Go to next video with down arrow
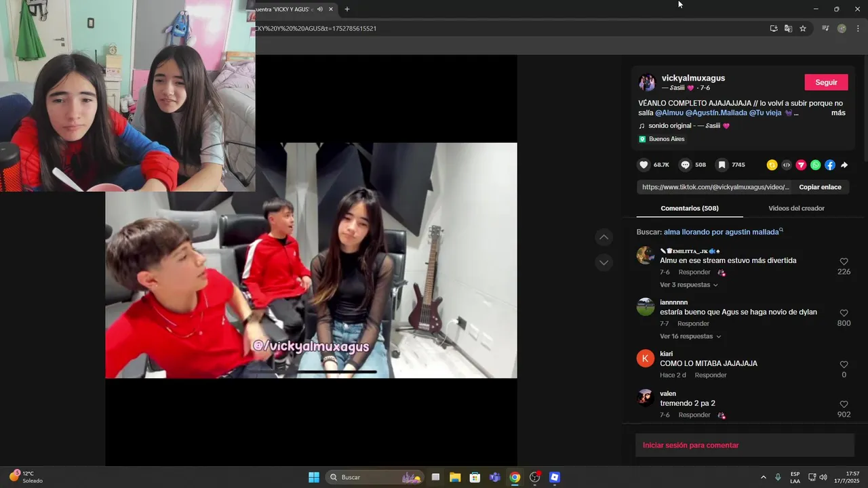The height and width of the screenshot is (488, 868). tap(604, 262)
